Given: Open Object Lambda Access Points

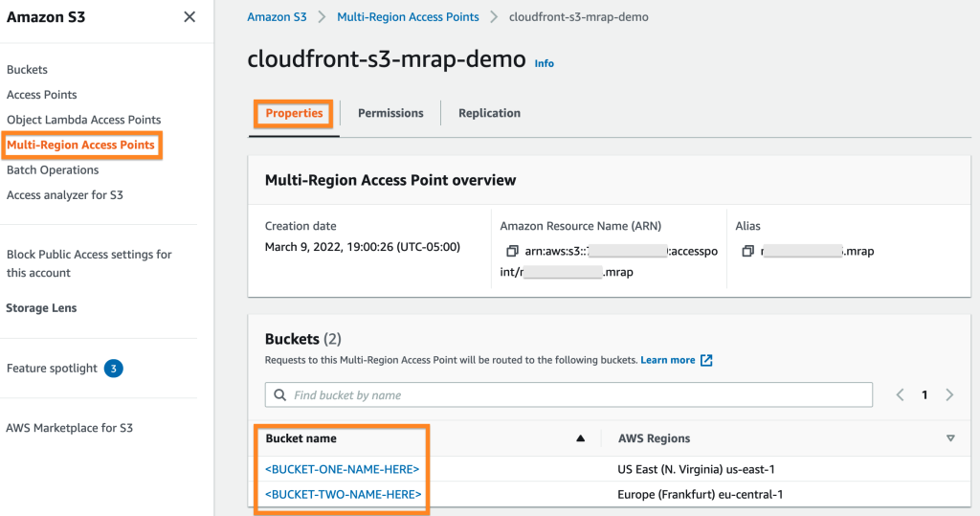Looking at the screenshot, I should point(84,120).
